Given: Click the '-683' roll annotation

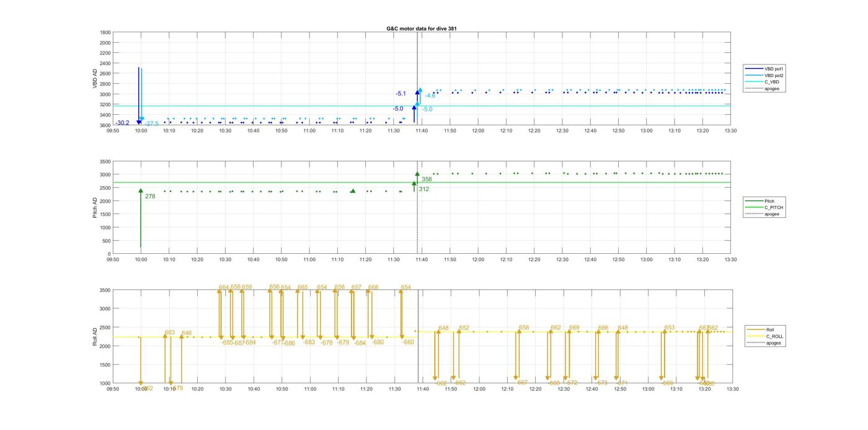Looking at the screenshot, I should 309,343.
